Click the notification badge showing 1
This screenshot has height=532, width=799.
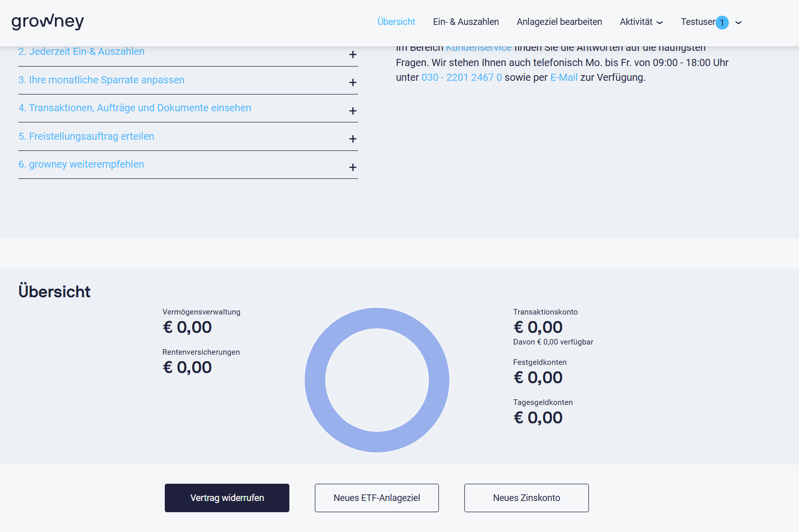click(722, 22)
